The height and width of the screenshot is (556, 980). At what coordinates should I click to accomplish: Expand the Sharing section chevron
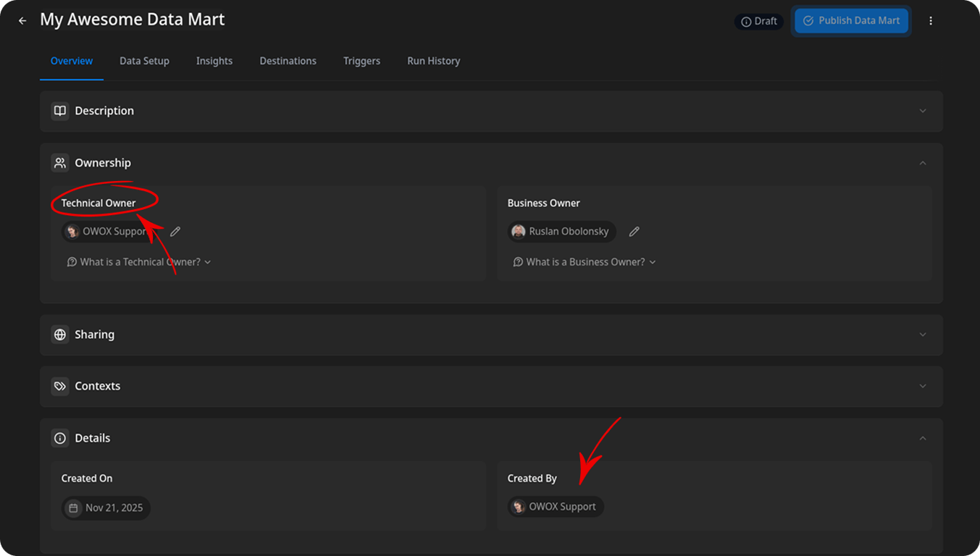point(923,334)
